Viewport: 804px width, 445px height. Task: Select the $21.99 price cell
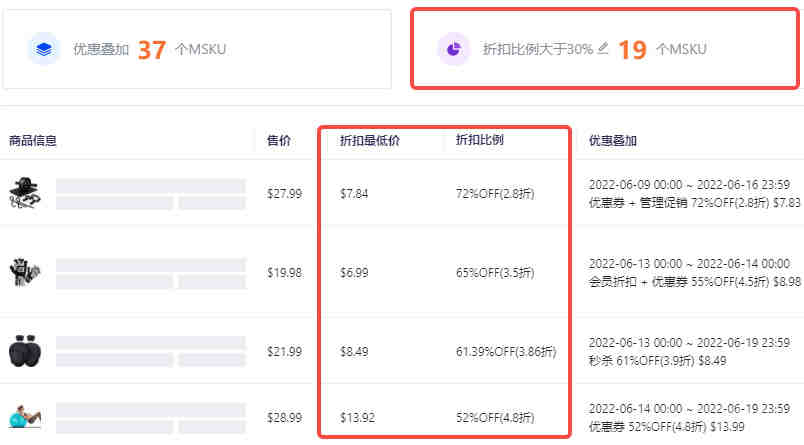(x=284, y=352)
